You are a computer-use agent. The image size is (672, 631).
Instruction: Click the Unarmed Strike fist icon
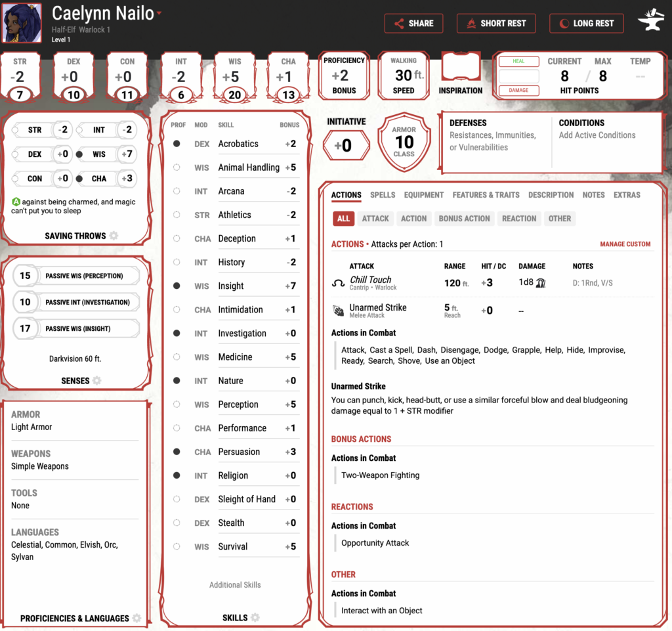click(x=339, y=311)
